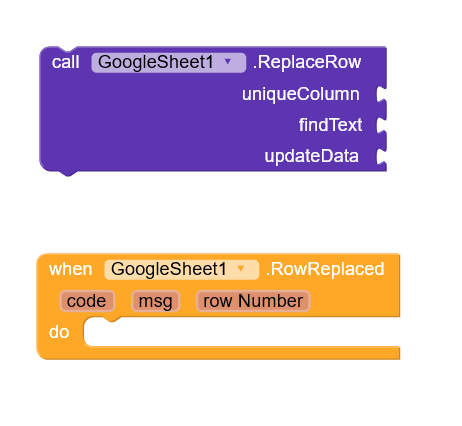Click the findText input socket

coord(381,125)
